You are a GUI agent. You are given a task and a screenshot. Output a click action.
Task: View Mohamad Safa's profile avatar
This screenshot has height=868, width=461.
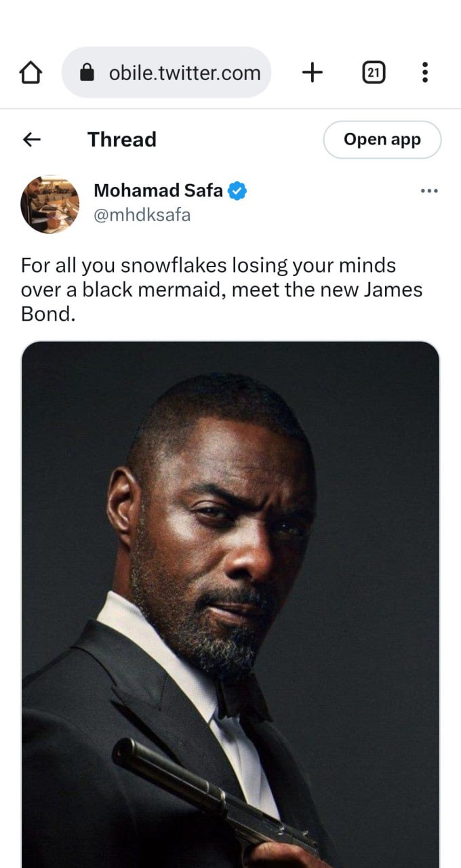[x=49, y=204]
